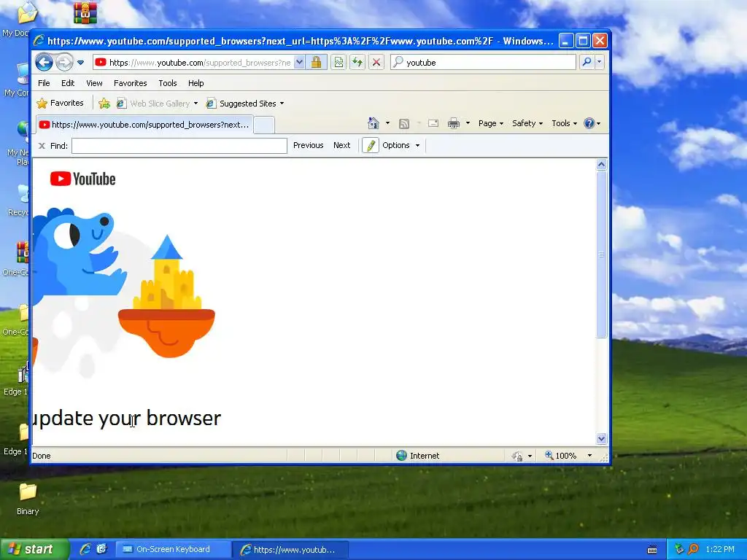The image size is (747, 560).
Task: Open the View menu
Action: point(94,83)
